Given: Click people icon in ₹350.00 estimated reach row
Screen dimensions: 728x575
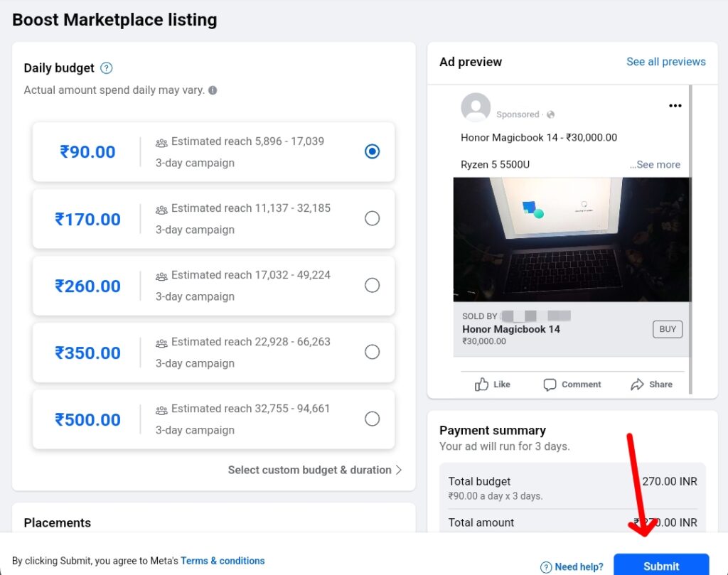Looking at the screenshot, I should (161, 343).
